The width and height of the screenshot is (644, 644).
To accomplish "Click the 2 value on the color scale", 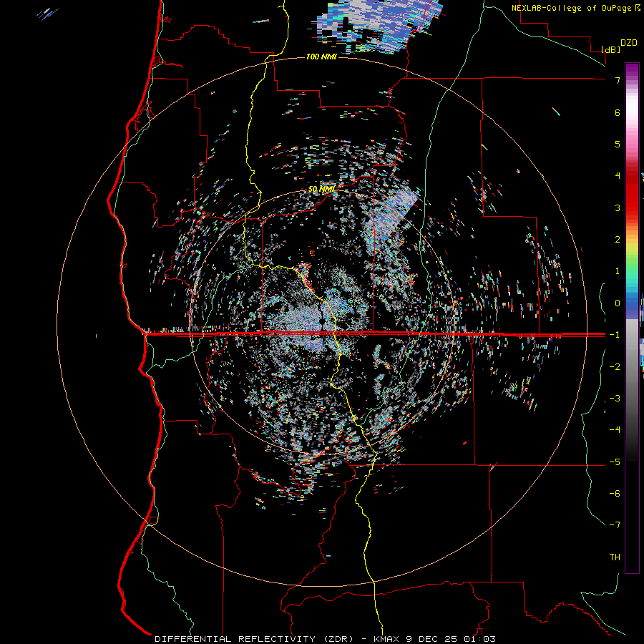I will (618, 240).
